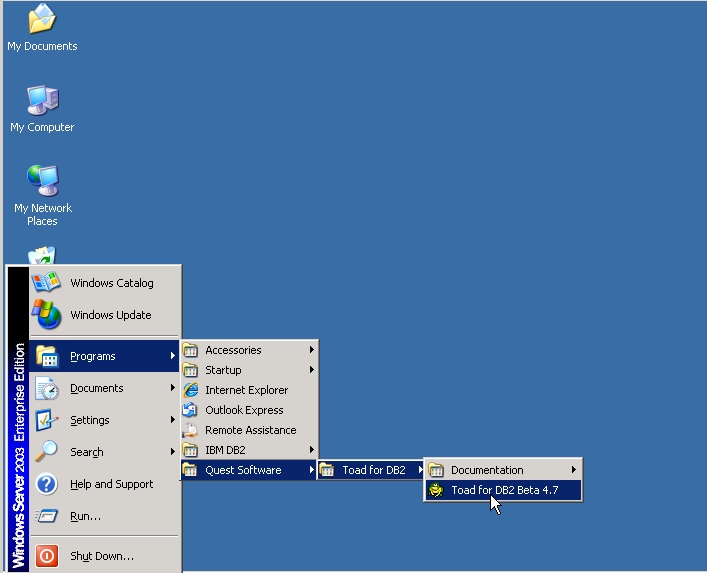Click the Remote Assistance icon
The width and height of the screenshot is (707, 573).
pos(190,430)
